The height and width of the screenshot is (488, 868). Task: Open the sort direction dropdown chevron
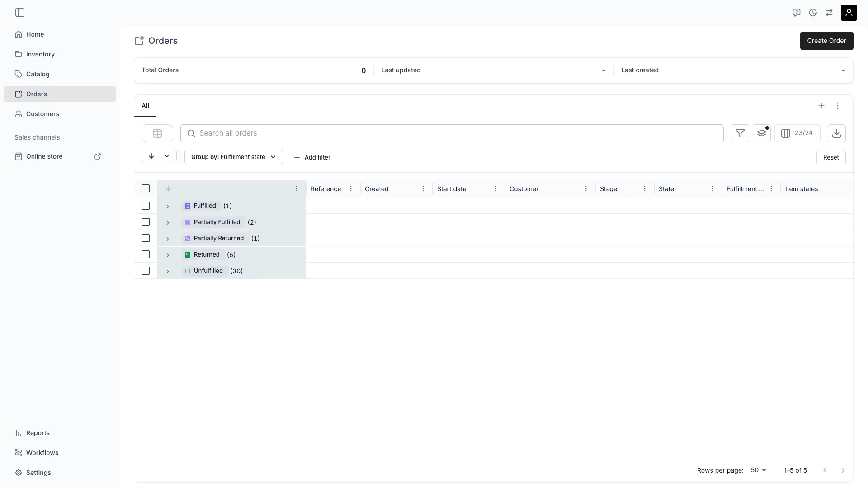point(167,156)
